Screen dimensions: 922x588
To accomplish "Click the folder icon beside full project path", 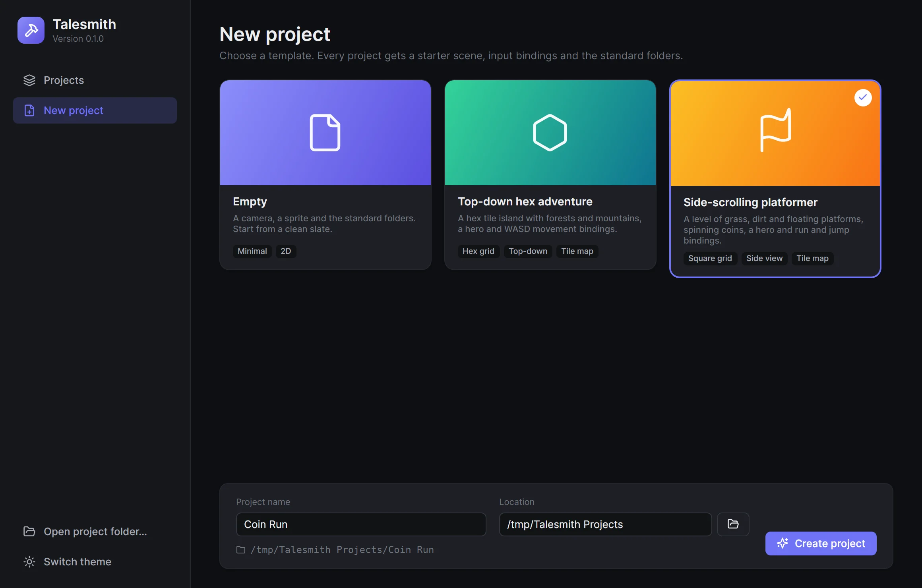I will pyautogui.click(x=241, y=550).
